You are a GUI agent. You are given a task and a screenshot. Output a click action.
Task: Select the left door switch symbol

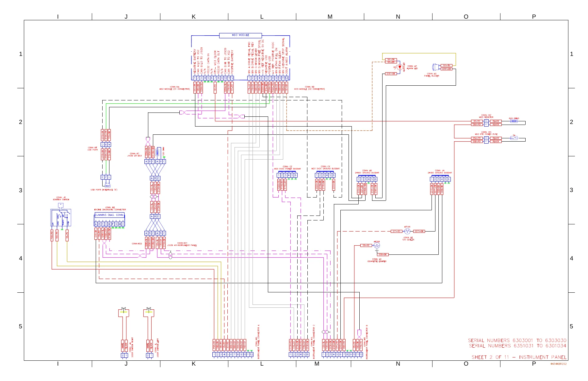click(149, 312)
